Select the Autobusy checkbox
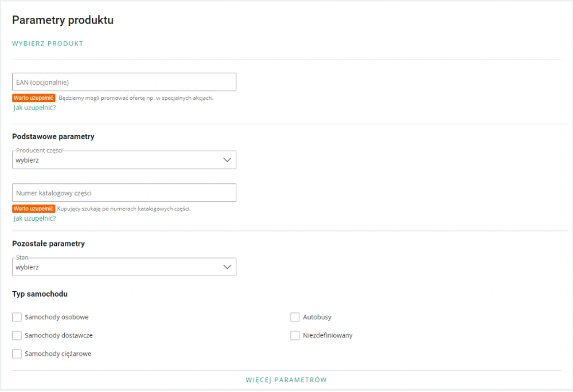 coord(295,317)
